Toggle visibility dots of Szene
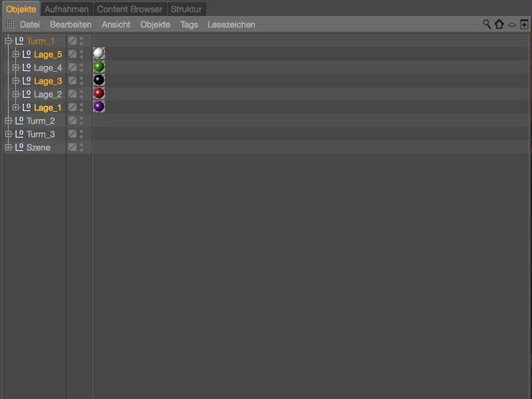 click(x=81, y=147)
